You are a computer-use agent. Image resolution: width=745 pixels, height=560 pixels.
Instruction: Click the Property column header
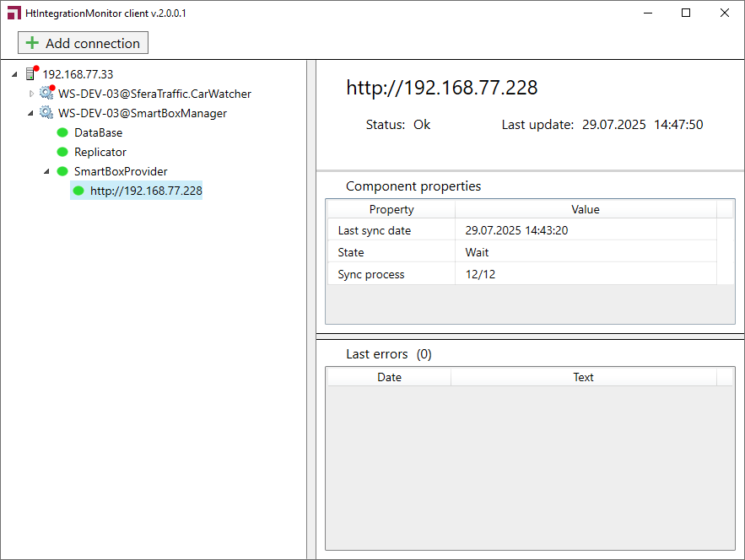[x=391, y=209]
